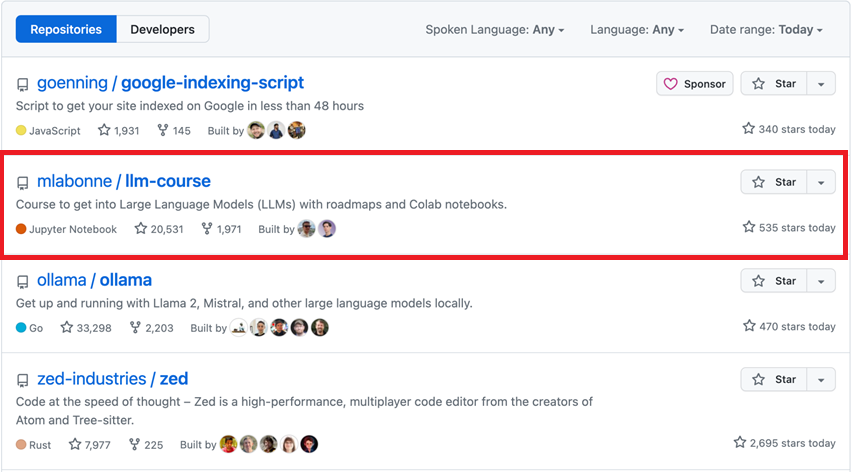Click the '340 stars today' text
The width and height of the screenshot is (855, 472).
(x=789, y=129)
